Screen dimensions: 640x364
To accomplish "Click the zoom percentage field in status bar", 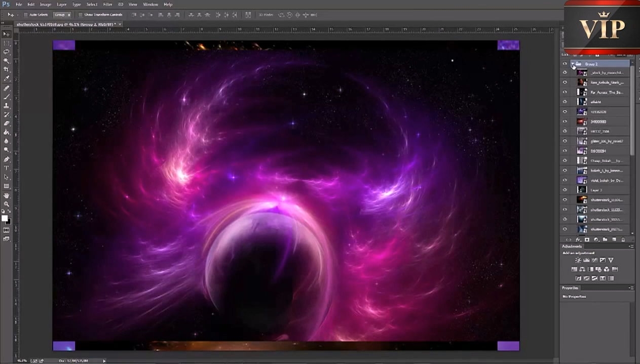I will pos(22,361).
